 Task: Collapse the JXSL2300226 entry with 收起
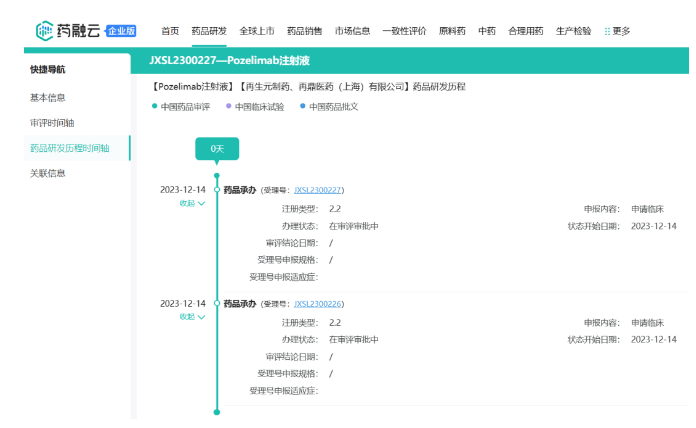click(x=192, y=317)
